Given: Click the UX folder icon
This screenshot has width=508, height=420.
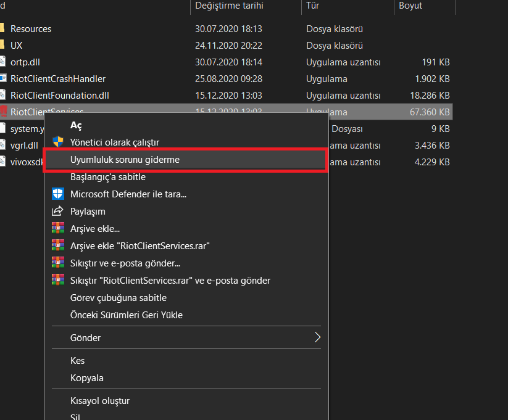Looking at the screenshot, I should [x=2, y=44].
